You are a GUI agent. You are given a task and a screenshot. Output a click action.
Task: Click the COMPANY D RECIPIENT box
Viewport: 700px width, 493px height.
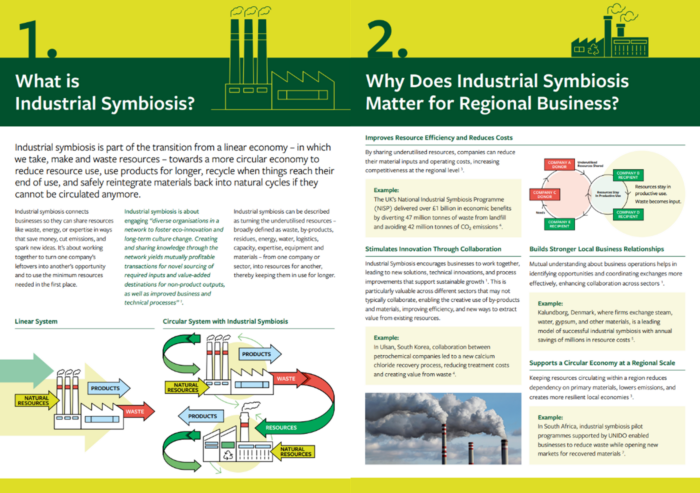[628, 214]
